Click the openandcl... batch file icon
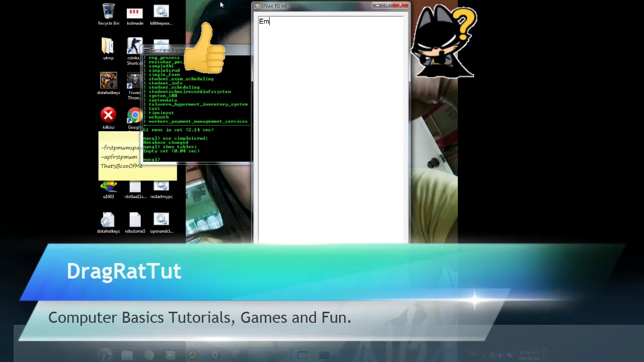This screenshot has width=644, height=362. click(161, 223)
